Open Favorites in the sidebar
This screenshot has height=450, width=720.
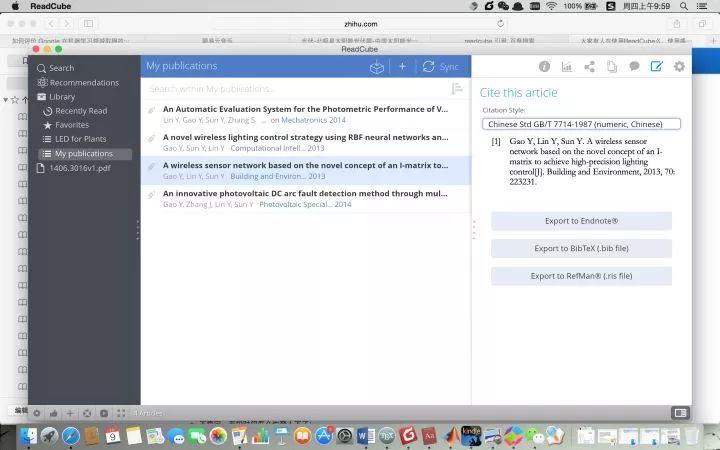click(66, 125)
